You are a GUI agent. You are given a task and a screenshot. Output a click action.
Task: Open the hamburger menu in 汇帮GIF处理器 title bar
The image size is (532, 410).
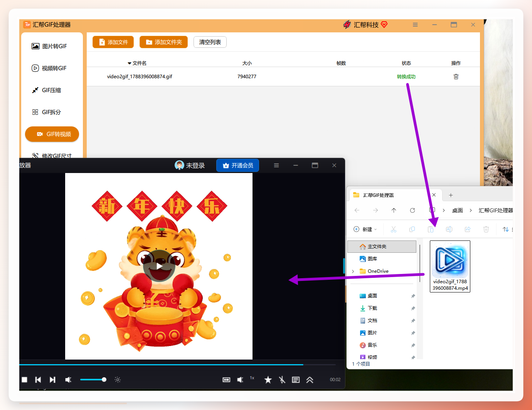point(415,25)
